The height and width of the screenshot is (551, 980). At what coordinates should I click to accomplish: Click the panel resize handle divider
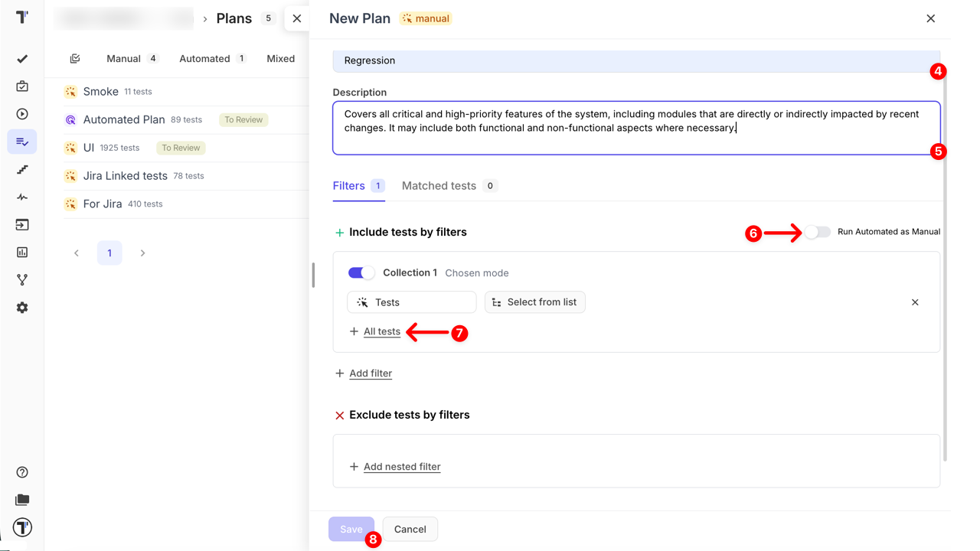(313, 275)
